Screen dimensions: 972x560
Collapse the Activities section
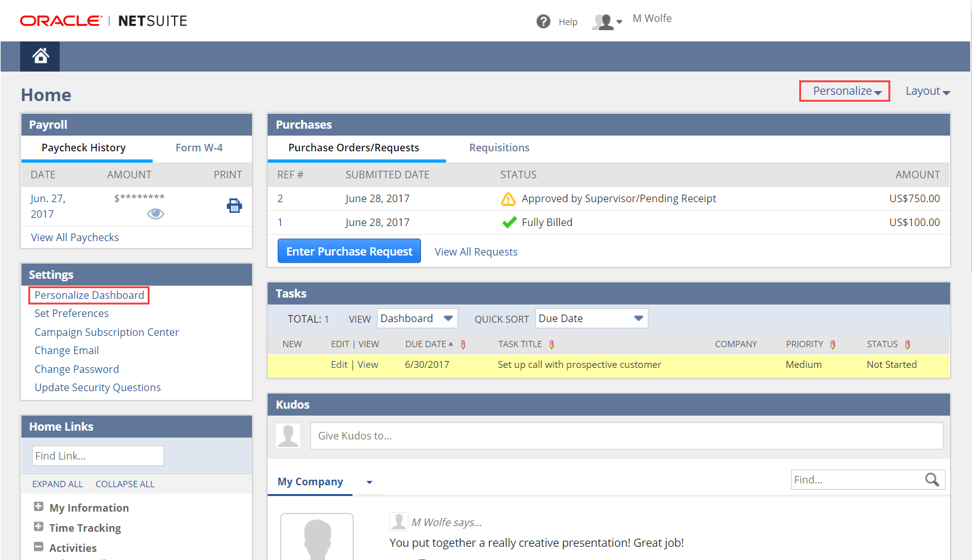coord(38,547)
